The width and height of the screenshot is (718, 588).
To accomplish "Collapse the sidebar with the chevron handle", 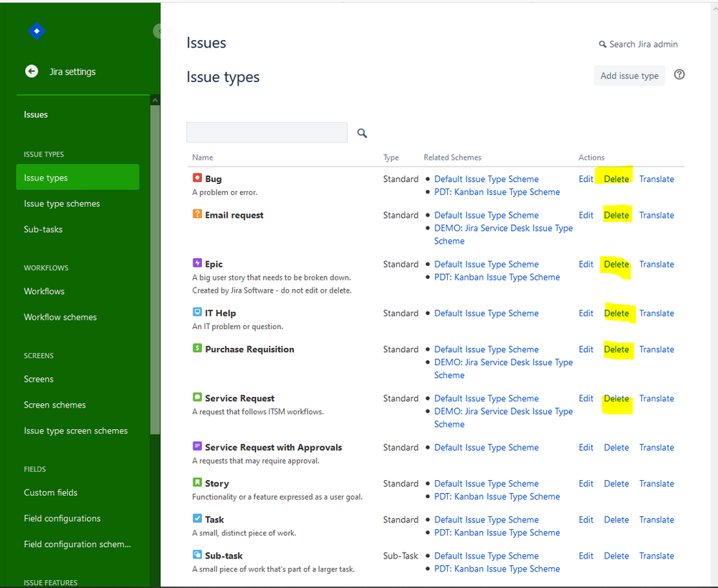I will [160, 31].
